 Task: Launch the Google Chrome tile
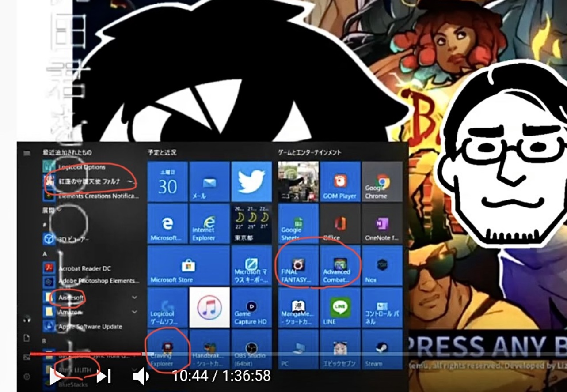click(382, 182)
